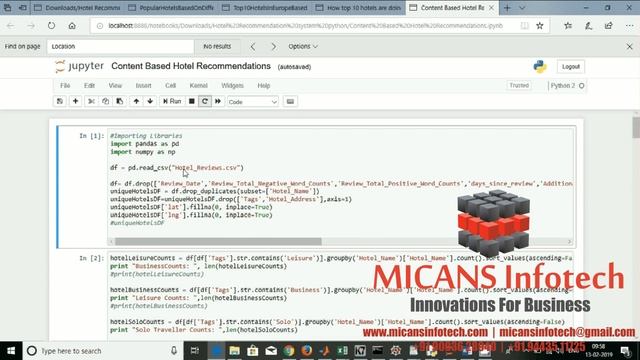Insert a cell below with plus icon
The height and width of the screenshot is (360, 640).
click(76, 101)
